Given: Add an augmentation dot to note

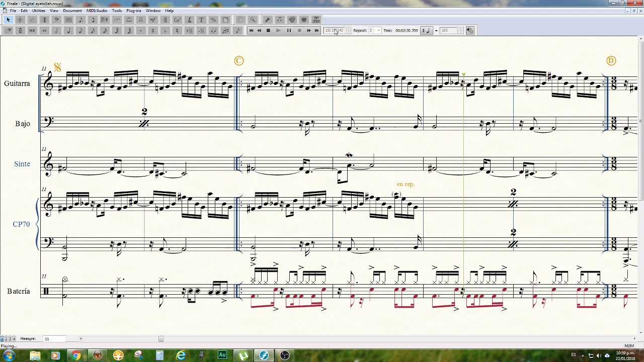Looking at the screenshot, I should (141, 30).
